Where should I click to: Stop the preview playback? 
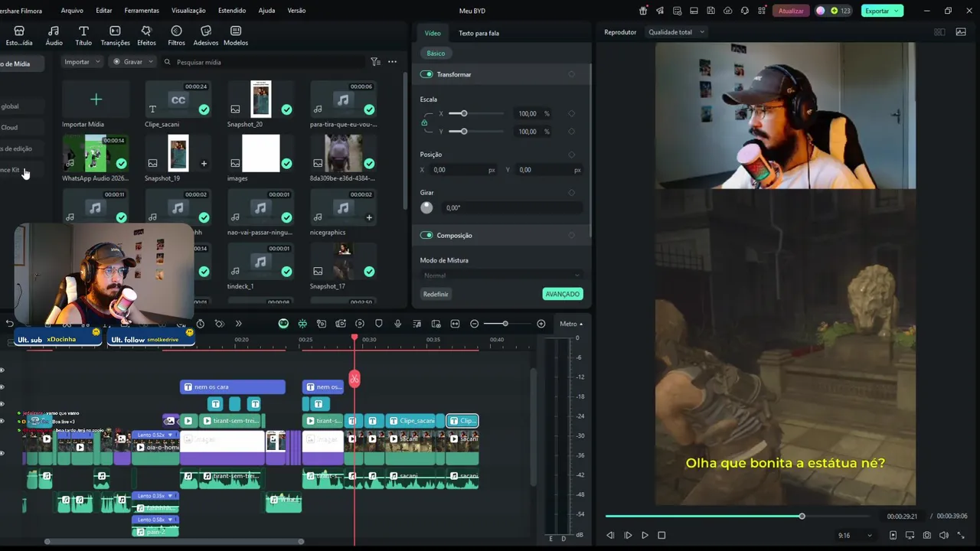(x=661, y=536)
